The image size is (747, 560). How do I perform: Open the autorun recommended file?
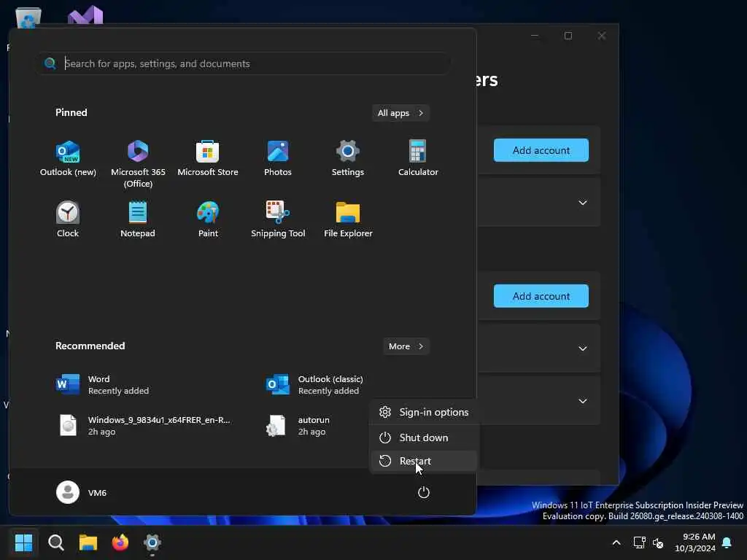298,426
